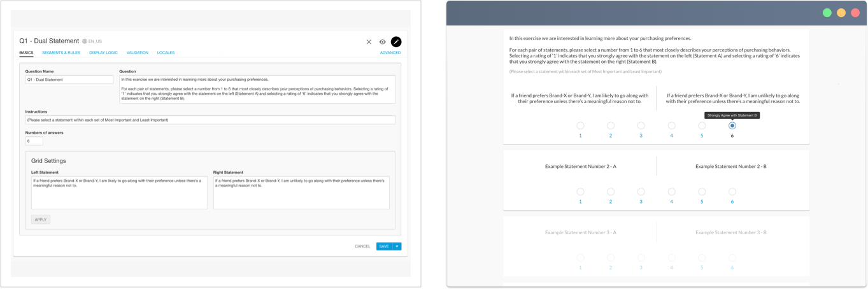Click the Numbers of answers field
868x289 pixels.
[x=34, y=141]
